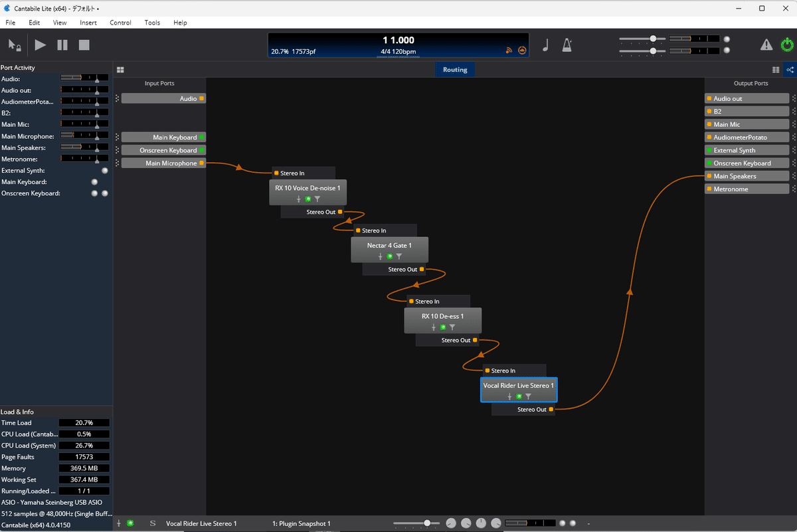Screen dimensions: 797x532
Task: Click the orange network feed icon in transport display
Action: coord(509,50)
